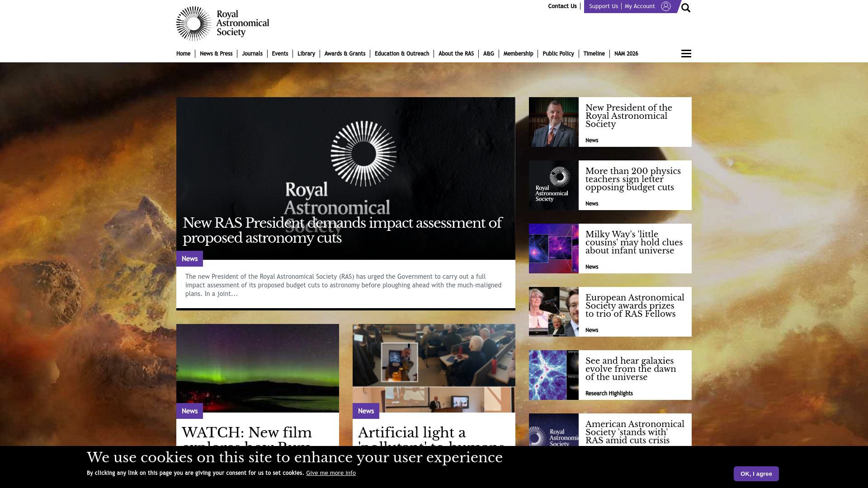Click the new President portrait thumbnail
This screenshot has width=868, height=488.
click(x=554, y=122)
